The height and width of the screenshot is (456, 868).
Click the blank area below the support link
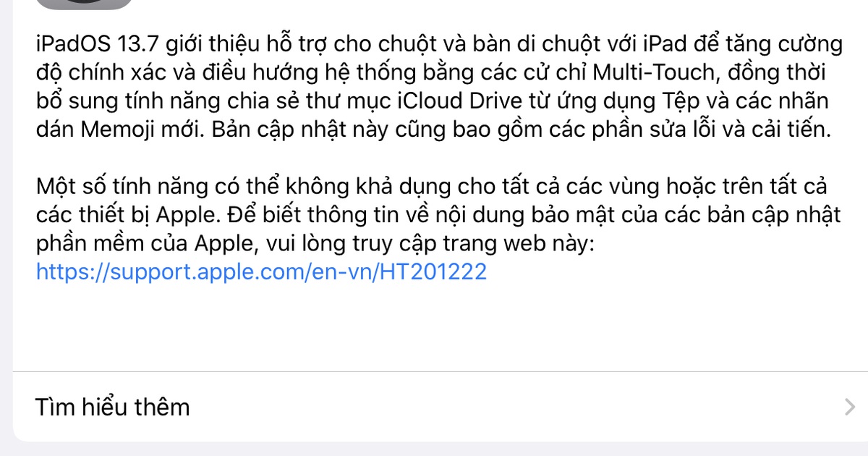point(434,326)
